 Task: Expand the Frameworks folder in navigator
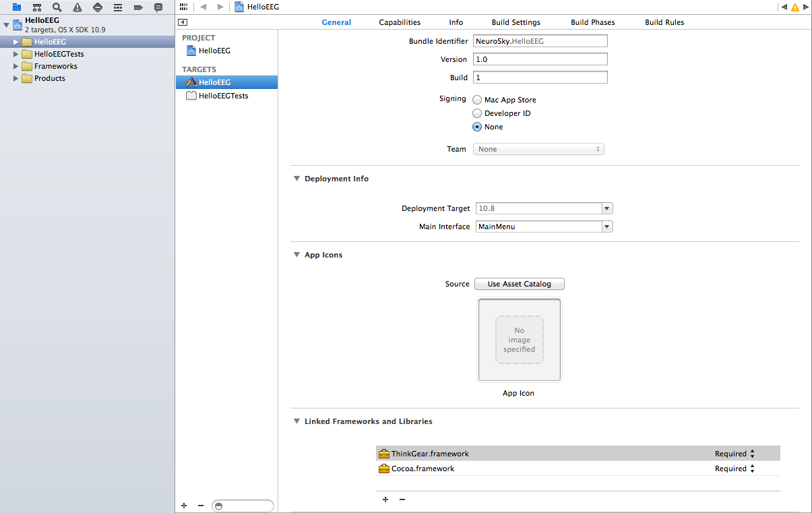(16, 66)
